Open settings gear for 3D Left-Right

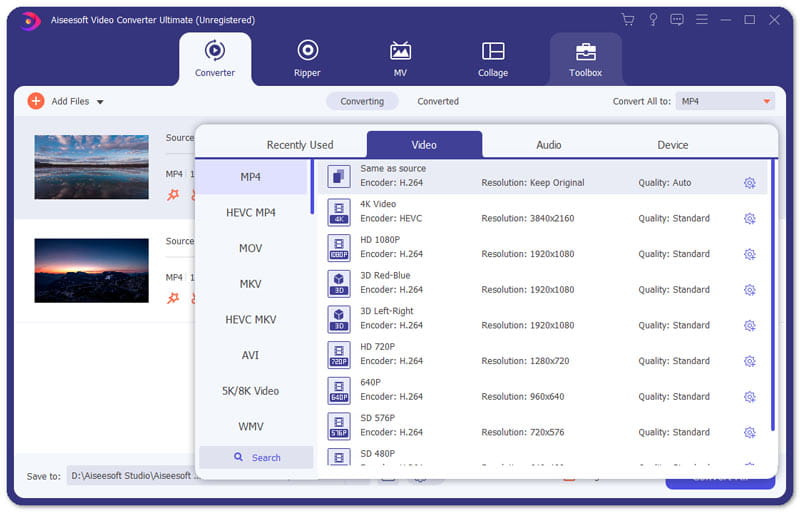pyautogui.click(x=749, y=326)
